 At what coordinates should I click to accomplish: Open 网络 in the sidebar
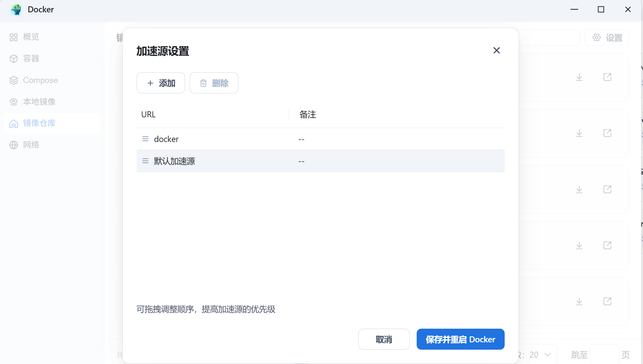tap(31, 145)
